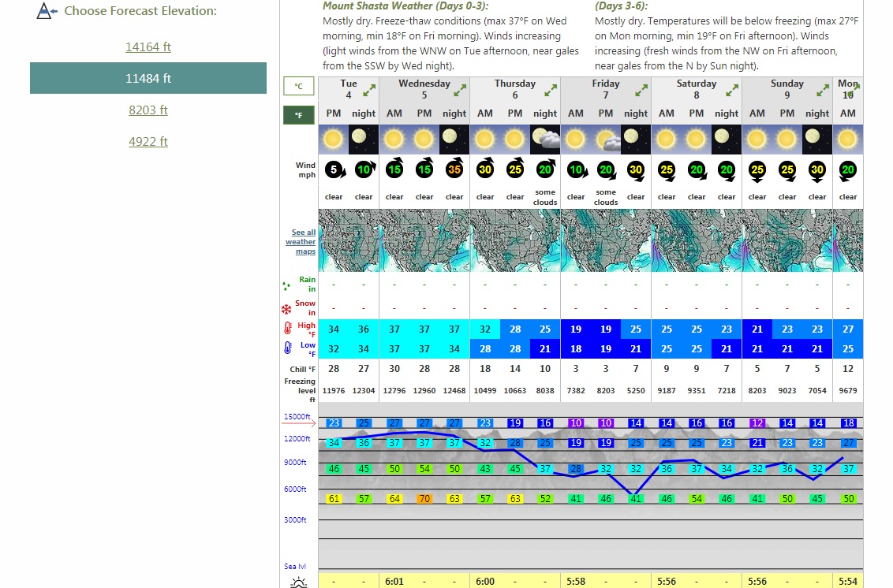
Task: Open the See all weather maps link
Action: (x=301, y=241)
